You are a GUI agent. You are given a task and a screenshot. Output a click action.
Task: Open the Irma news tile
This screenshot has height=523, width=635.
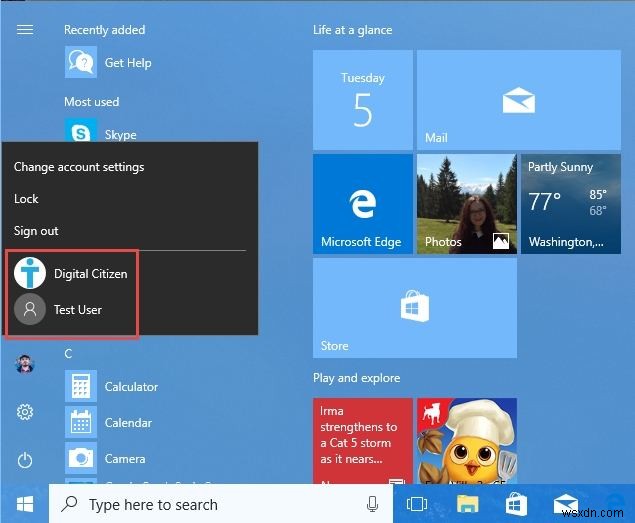(362, 441)
